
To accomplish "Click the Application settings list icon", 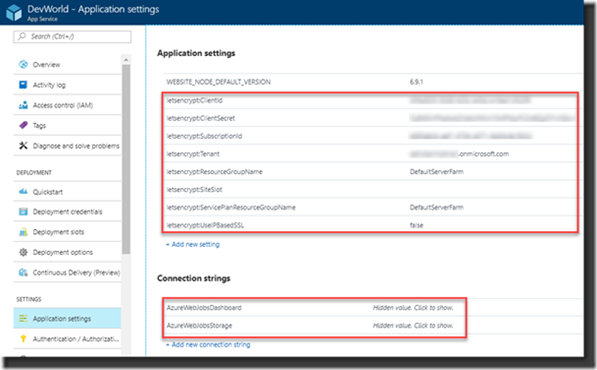I will point(23,319).
